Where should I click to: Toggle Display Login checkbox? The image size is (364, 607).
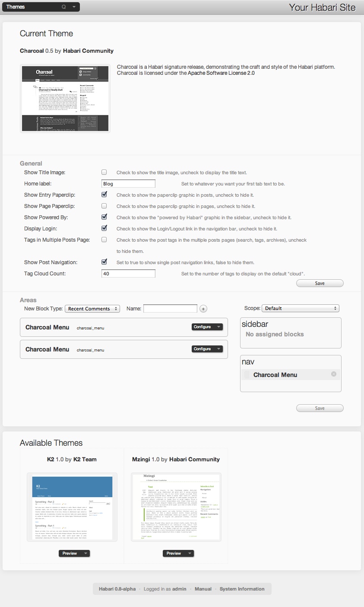pos(104,228)
